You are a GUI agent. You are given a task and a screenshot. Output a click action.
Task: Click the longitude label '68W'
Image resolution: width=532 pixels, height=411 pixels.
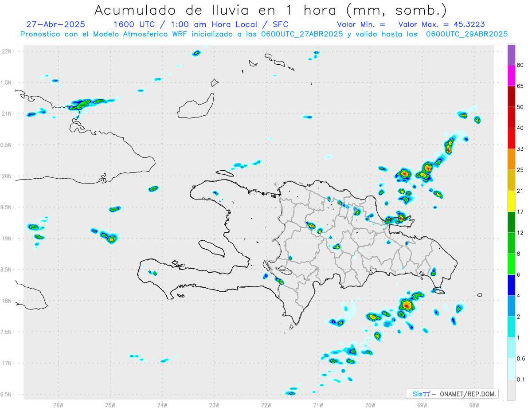pyautogui.click(x=474, y=404)
